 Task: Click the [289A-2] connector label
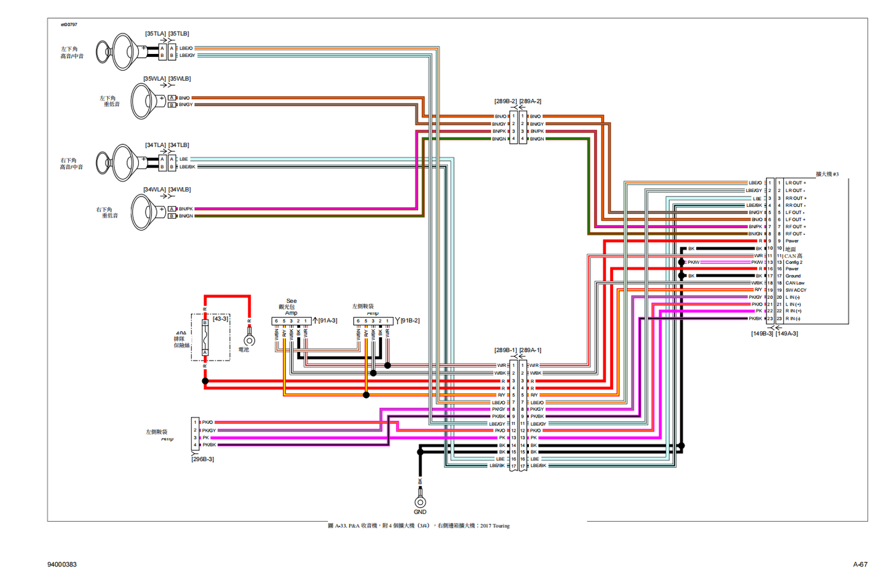coord(530,101)
